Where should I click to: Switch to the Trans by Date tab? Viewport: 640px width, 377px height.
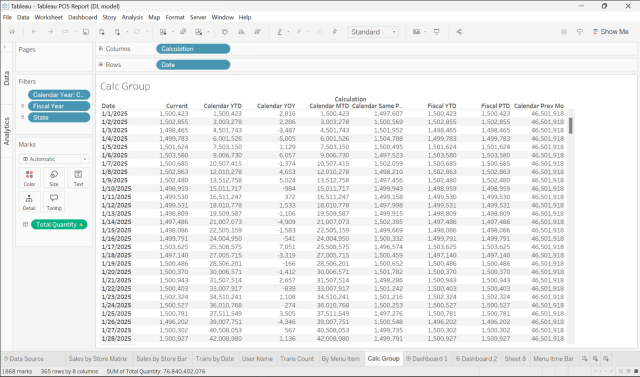point(215,359)
